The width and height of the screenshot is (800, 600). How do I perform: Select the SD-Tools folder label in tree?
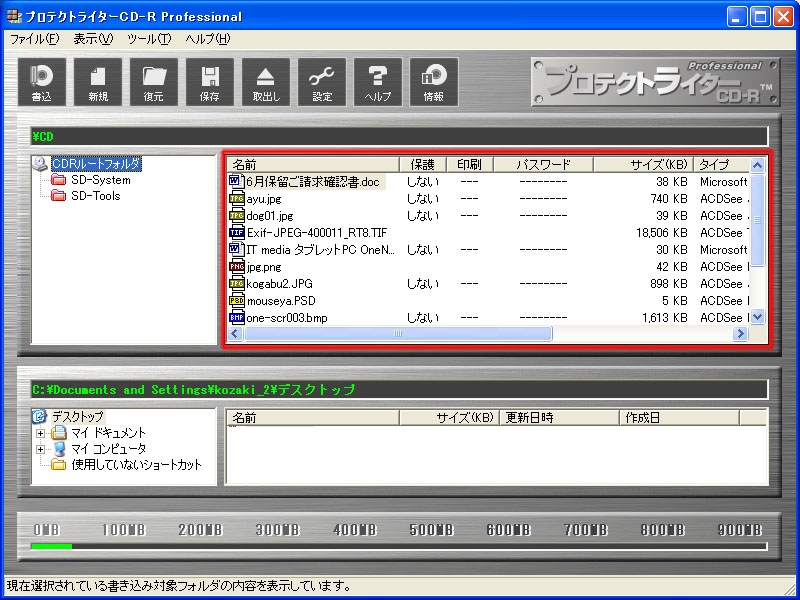click(x=95, y=196)
